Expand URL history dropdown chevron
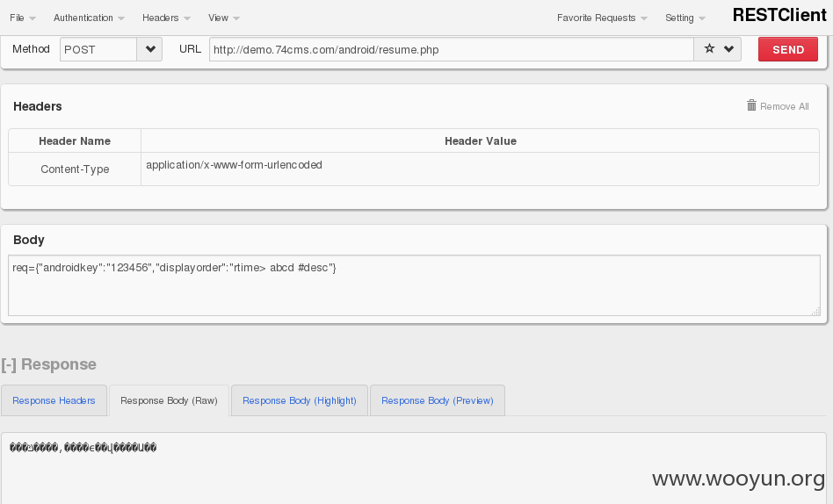The height and width of the screenshot is (504, 833). [x=729, y=49]
